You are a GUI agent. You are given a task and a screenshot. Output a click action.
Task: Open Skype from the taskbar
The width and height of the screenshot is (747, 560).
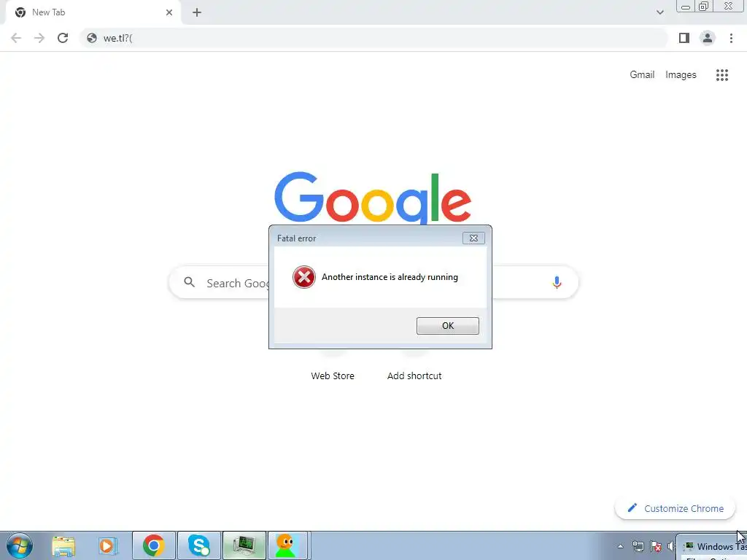click(199, 545)
